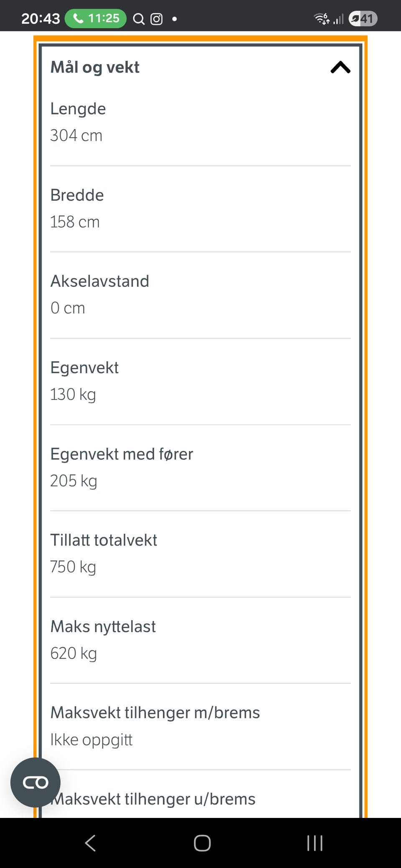Tap the Tillatt totalvekt 750 kg value
Image resolution: width=401 pixels, height=868 pixels.
(x=73, y=567)
